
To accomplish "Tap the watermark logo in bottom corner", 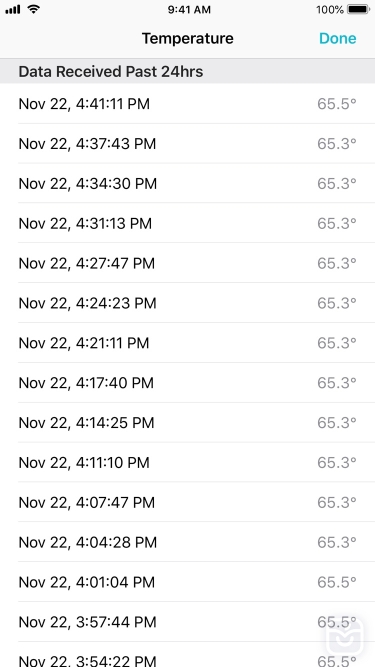I will [345, 636].
